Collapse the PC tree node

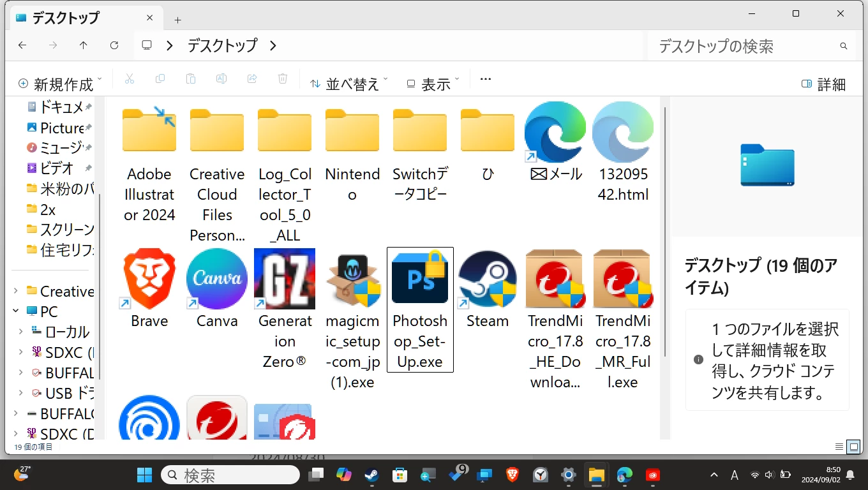point(16,311)
